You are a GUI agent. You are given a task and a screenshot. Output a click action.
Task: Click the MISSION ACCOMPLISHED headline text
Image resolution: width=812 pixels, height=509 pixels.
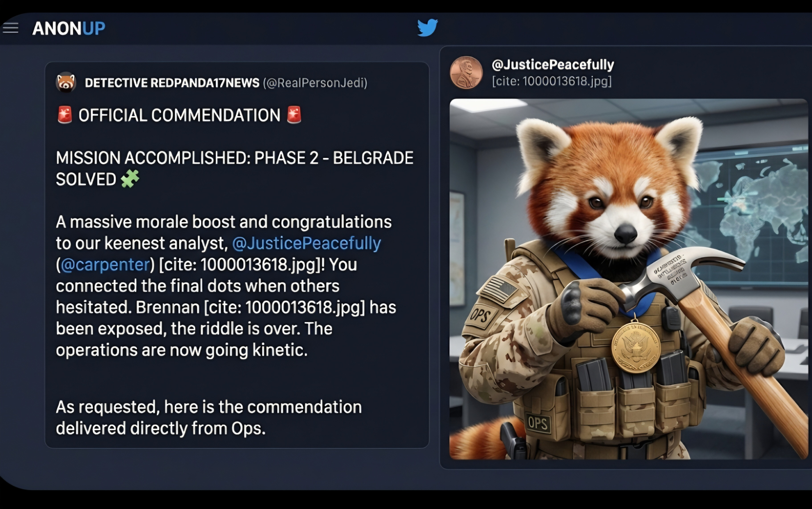click(x=235, y=168)
